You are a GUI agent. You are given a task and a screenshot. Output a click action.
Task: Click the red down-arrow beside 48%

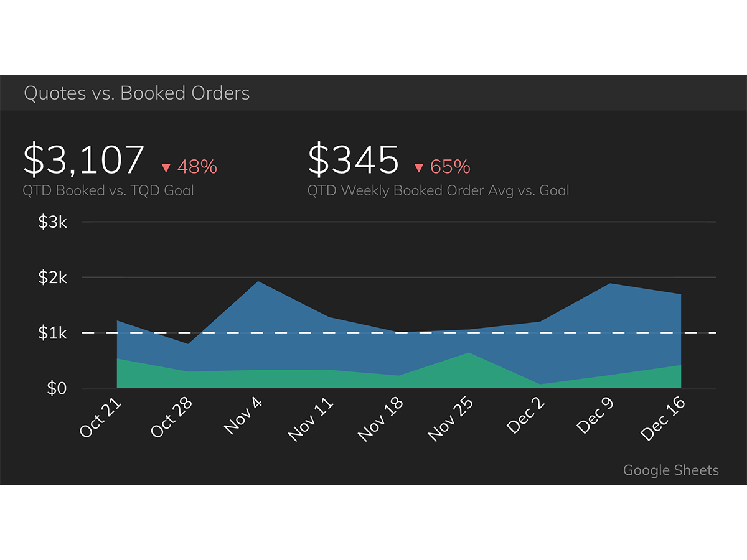pos(166,167)
